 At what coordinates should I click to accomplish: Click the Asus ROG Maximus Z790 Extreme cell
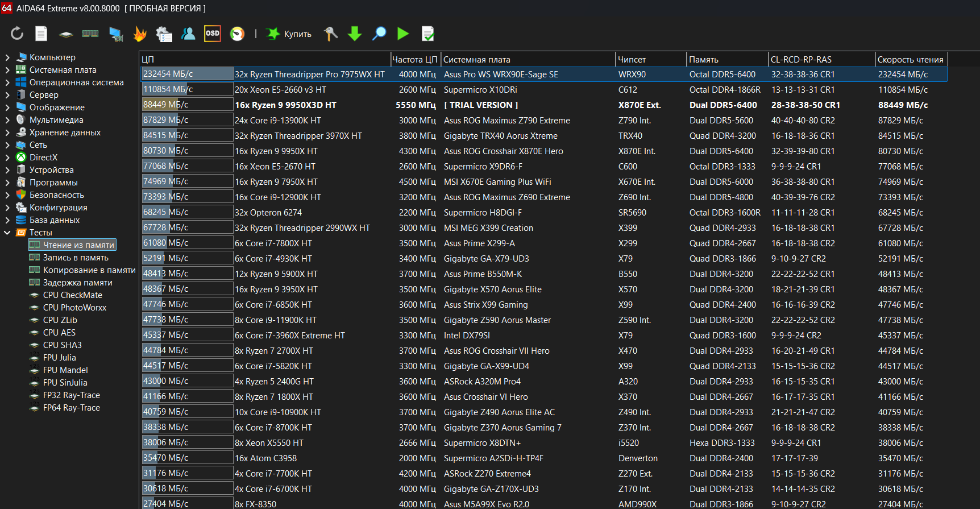pyautogui.click(x=507, y=121)
